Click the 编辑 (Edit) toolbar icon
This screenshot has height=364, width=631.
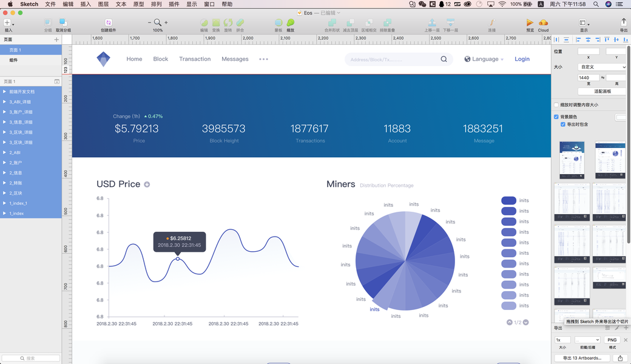click(204, 22)
